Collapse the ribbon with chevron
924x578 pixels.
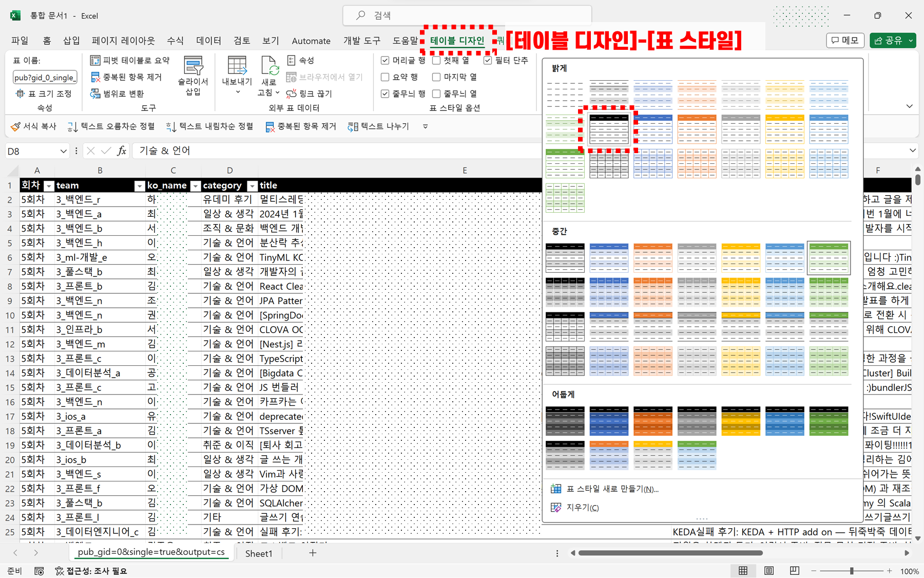pos(909,106)
